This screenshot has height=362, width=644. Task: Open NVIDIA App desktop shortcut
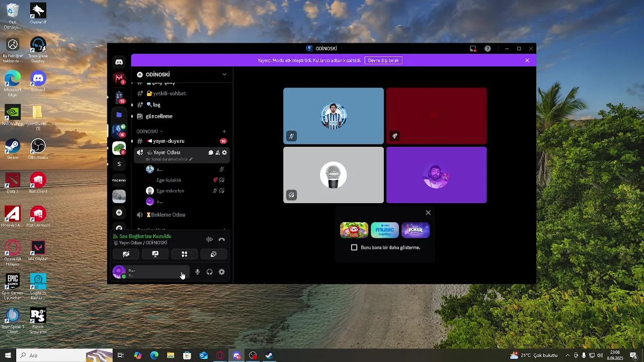point(13,115)
